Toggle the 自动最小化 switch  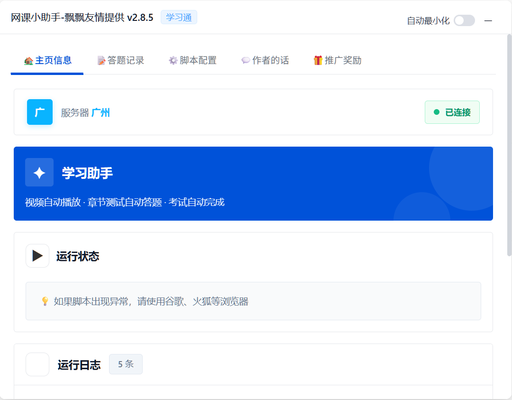[464, 21]
